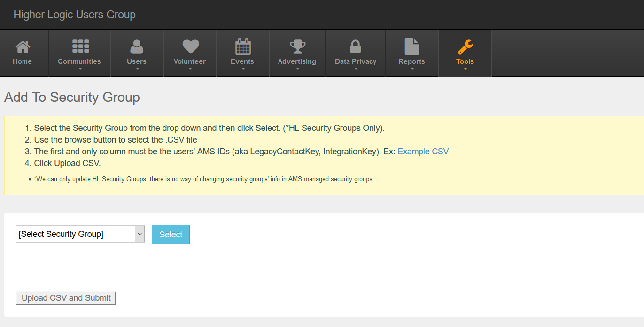Select the Data Privacy lock icon
Image resolution: width=644 pixels, height=327 pixels.
(356, 46)
